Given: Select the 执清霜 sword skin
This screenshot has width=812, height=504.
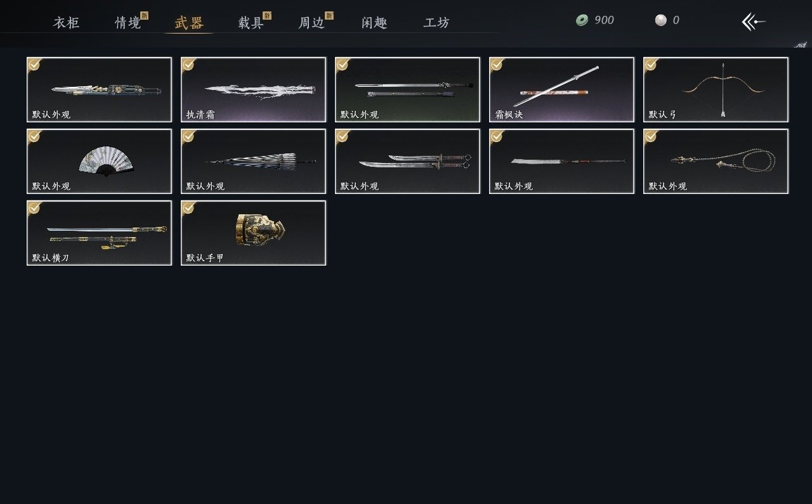Looking at the screenshot, I should [x=254, y=90].
